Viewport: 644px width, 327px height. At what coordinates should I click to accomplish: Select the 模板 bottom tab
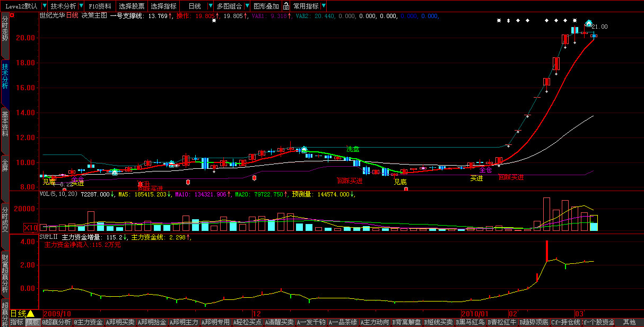point(32,322)
